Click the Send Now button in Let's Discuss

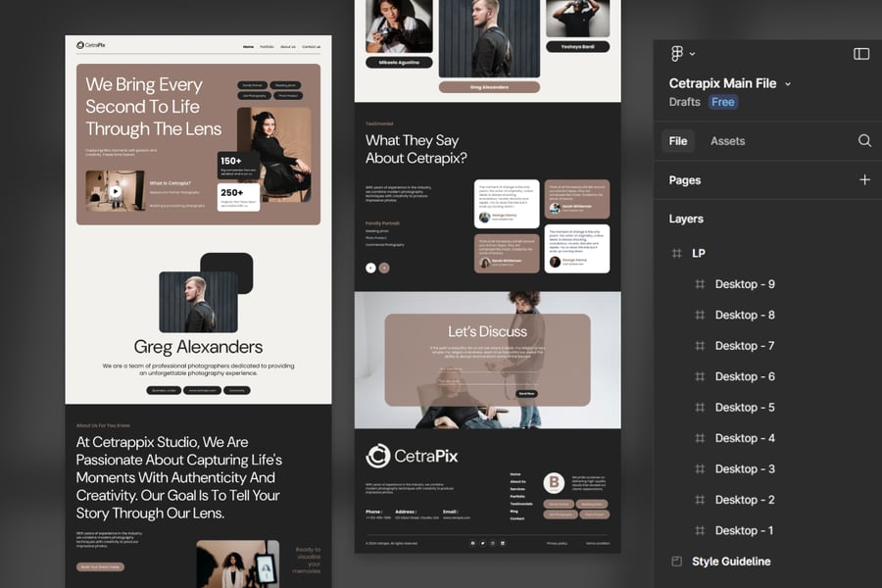click(x=527, y=393)
